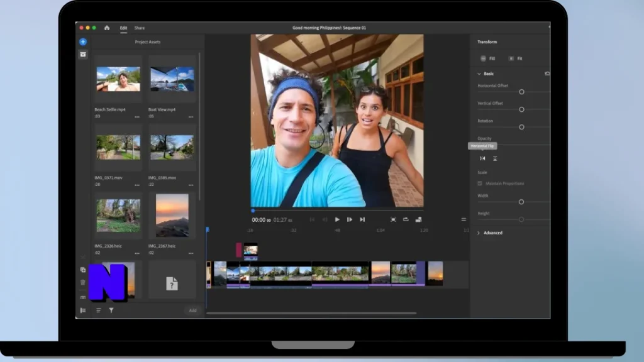Open the project assets panel icon
644x362 pixels.
click(83, 55)
